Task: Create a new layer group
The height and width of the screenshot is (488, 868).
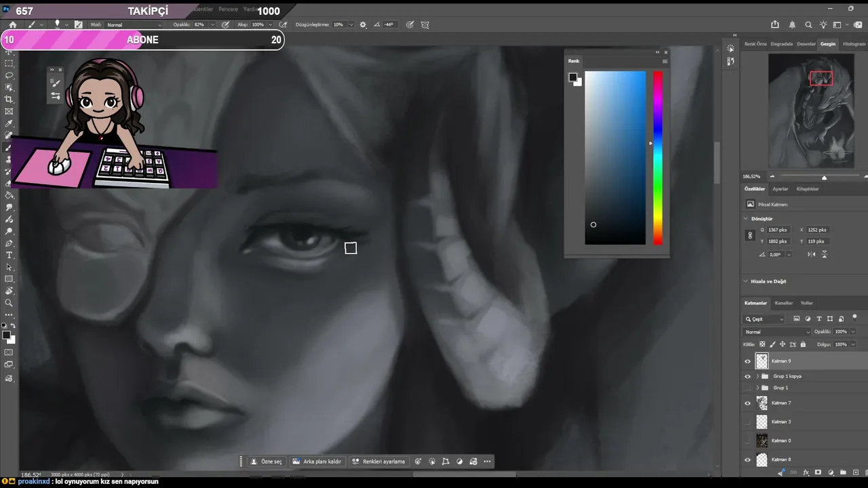Action: coord(843,472)
